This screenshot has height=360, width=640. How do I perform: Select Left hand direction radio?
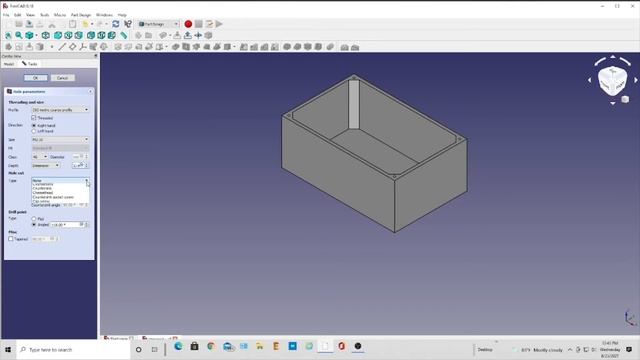(34, 131)
